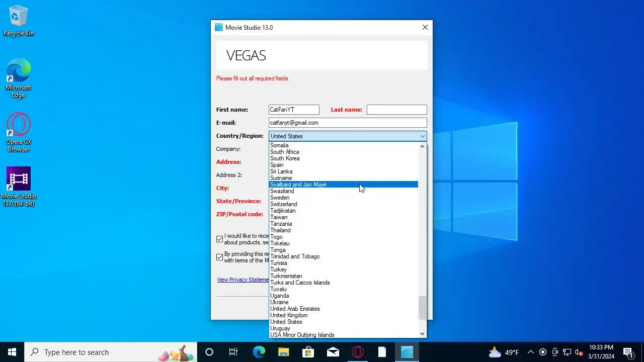Open the Mail app from the taskbar
Screen dimensions: 644x362
pyautogui.click(x=333, y=352)
